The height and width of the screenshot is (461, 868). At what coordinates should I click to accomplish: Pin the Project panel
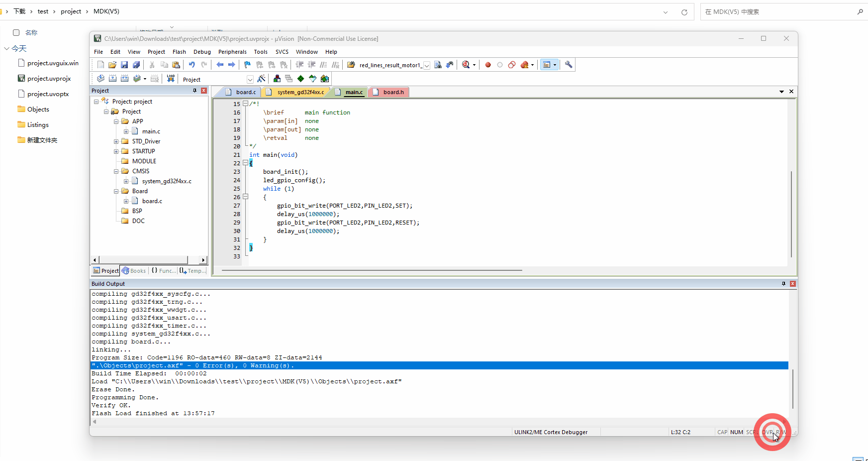(195, 90)
